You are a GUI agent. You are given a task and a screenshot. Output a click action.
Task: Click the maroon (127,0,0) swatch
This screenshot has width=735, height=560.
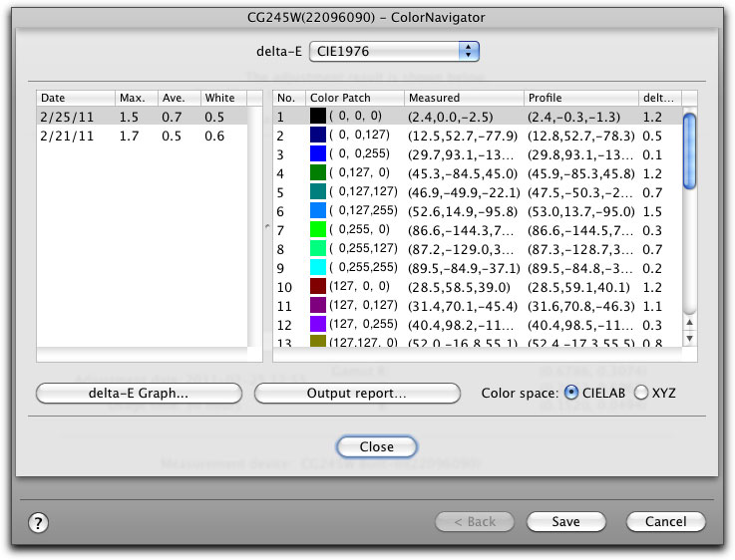pyautogui.click(x=318, y=286)
